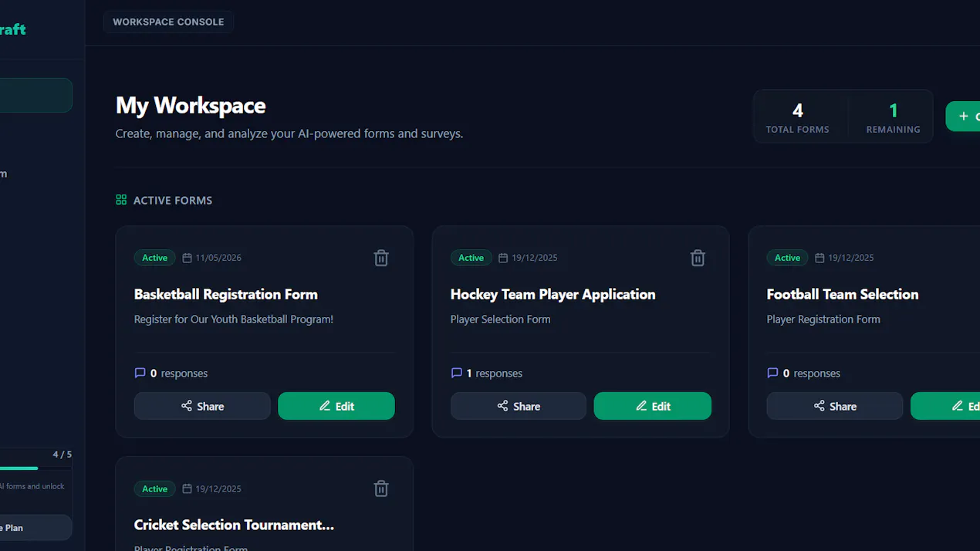Click Active badge on Hockey Team card
Viewport: 980px width, 551px height.
click(x=471, y=258)
